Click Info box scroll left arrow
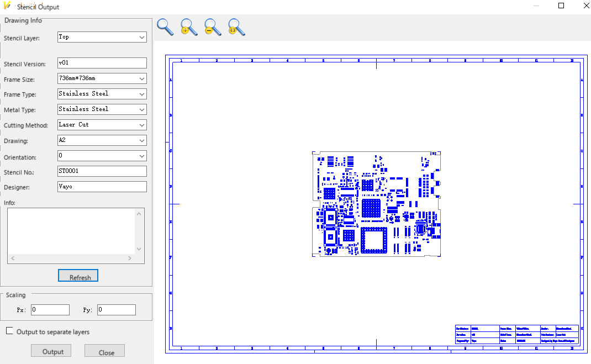591x364 pixels. (13, 258)
